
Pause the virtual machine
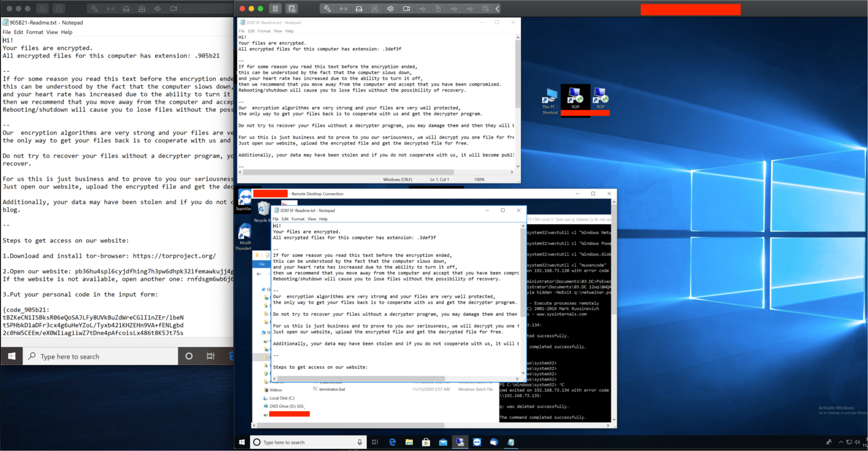275,8
